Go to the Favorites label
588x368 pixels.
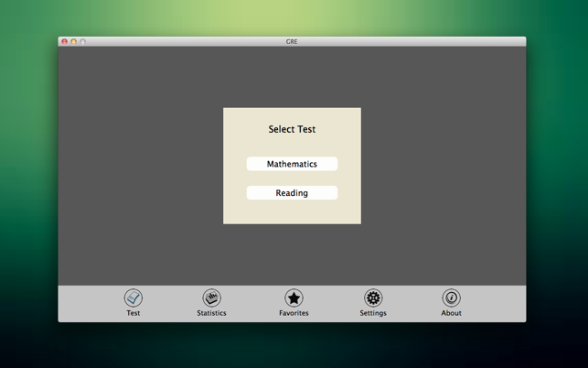[294, 313]
